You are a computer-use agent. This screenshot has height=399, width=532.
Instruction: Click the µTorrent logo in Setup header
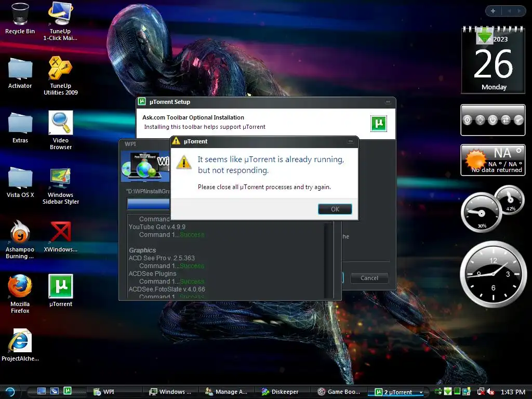point(379,123)
